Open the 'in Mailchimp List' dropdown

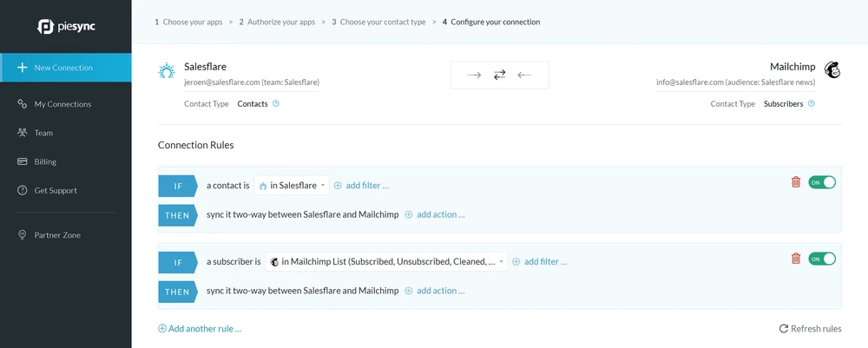click(386, 262)
